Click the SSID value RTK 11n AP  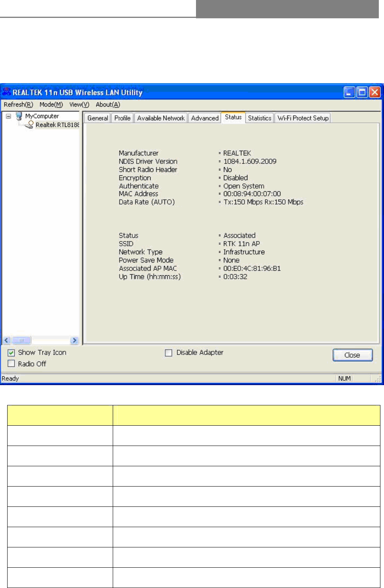(241, 244)
